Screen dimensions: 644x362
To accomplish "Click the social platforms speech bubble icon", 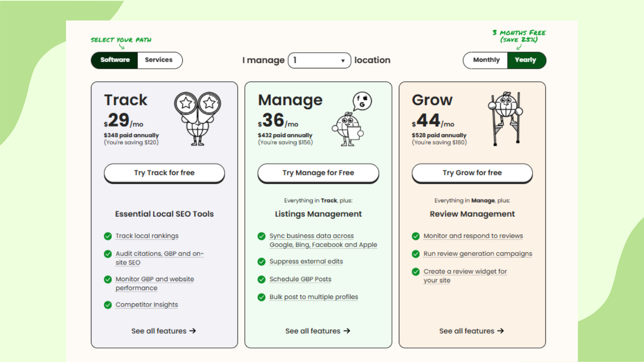I will pos(362,101).
